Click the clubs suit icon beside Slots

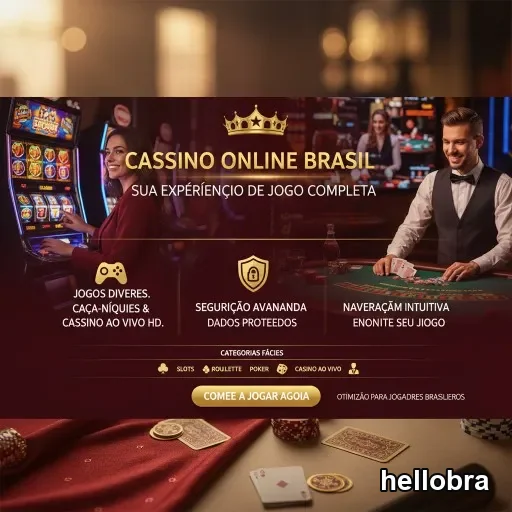pos(163,369)
